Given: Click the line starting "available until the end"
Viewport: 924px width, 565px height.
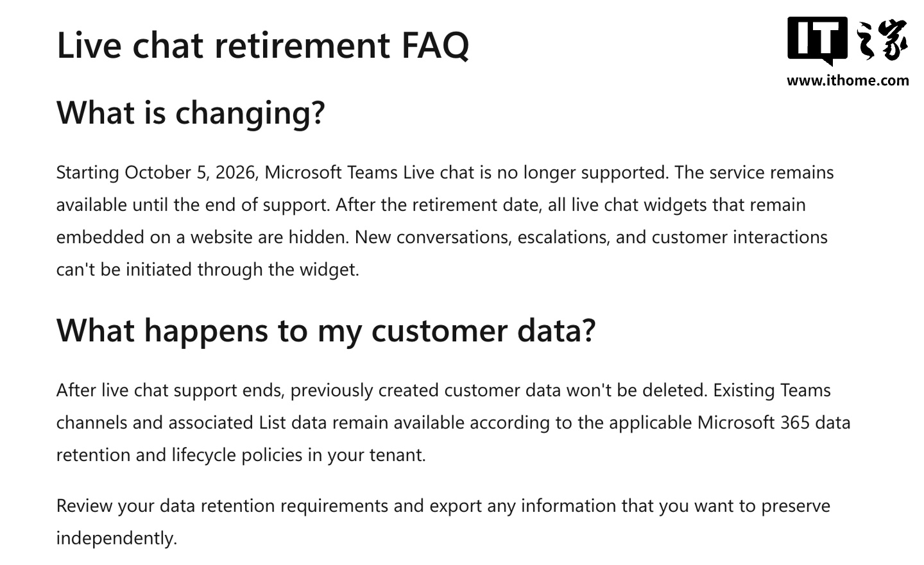Looking at the screenshot, I should tap(431, 205).
